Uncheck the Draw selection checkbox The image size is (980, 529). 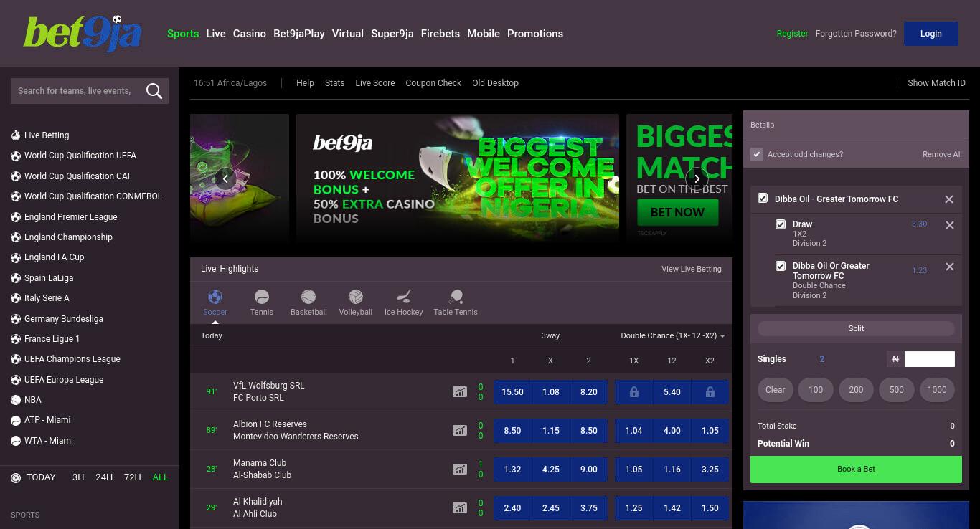point(781,224)
